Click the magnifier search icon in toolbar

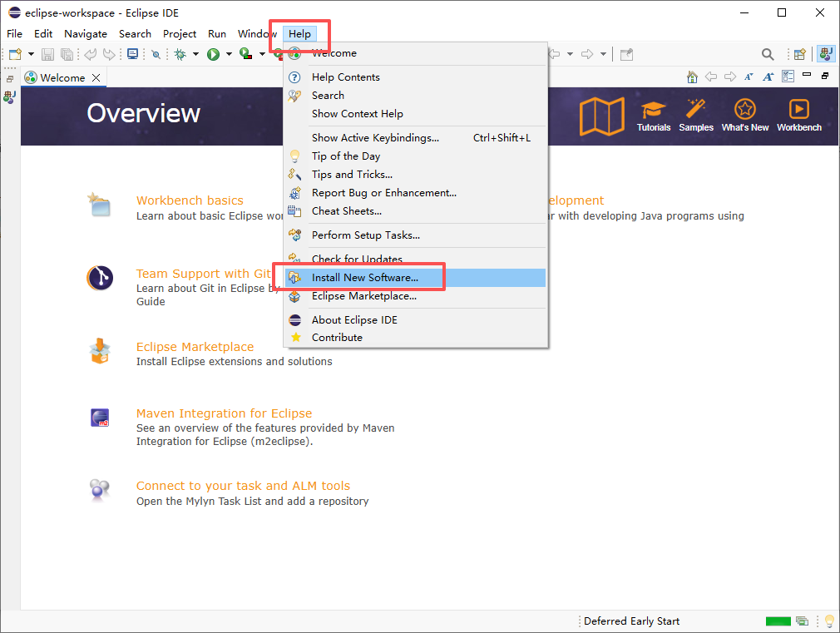click(x=768, y=54)
